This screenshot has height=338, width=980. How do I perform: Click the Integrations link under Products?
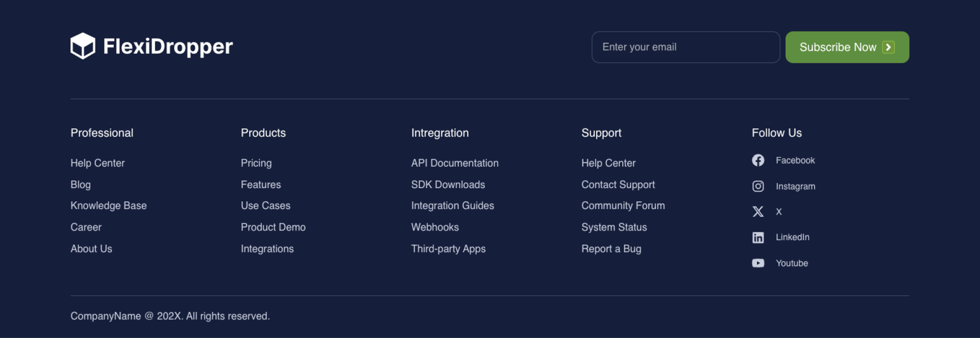(x=267, y=249)
